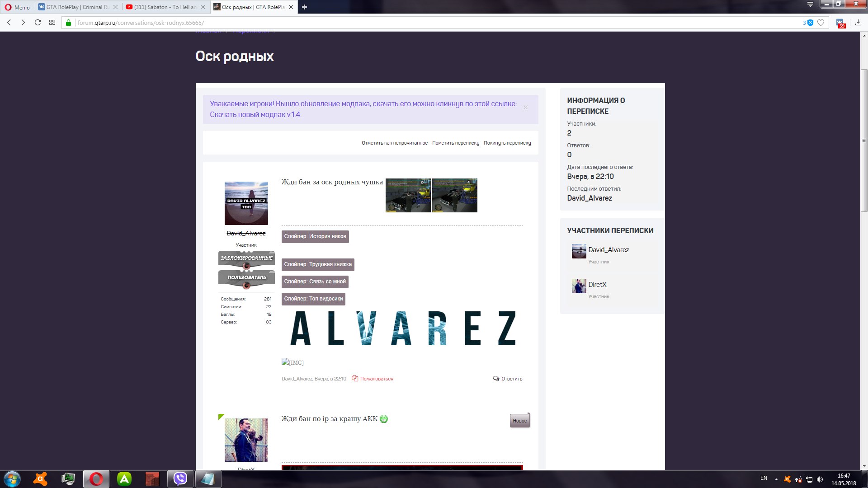Show hidden tray icons with arrow
The image size is (868, 488).
point(776,479)
